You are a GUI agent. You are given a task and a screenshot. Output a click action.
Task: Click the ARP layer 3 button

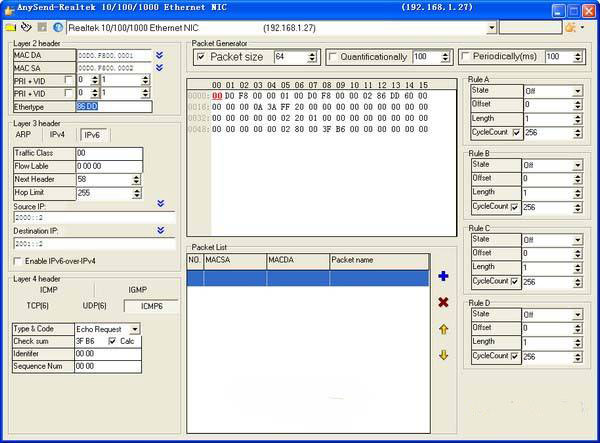(x=23, y=135)
